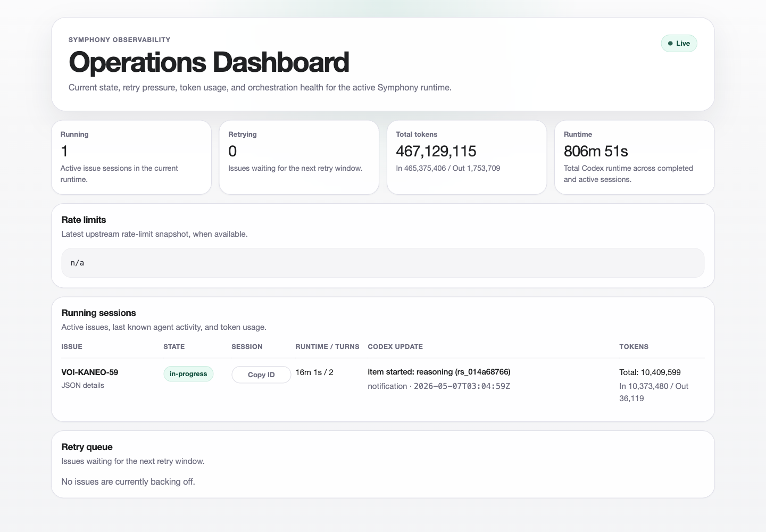Viewport: 766px width, 532px height.
Task: Click the Running count value 1
Action: 64,151
